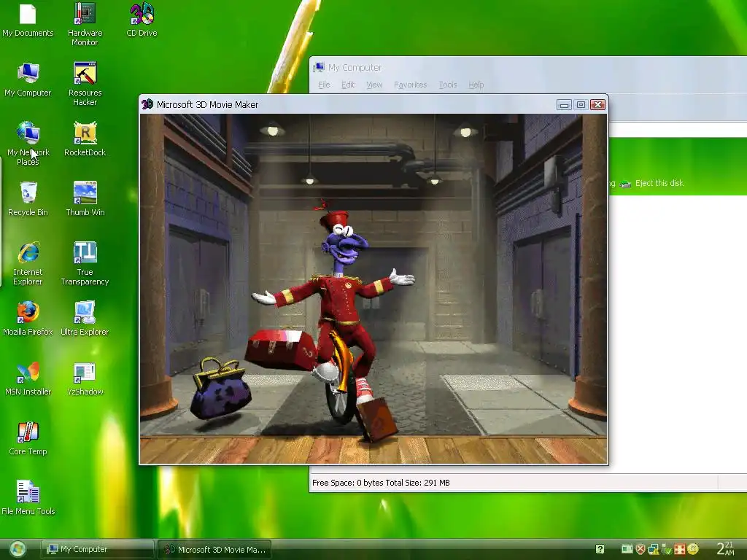Image resolution: width=747 pixels, height=560 pixels.
Task: Select the YzShadow desktop icon
Action: pyautogui.click(x=85, y=378)
